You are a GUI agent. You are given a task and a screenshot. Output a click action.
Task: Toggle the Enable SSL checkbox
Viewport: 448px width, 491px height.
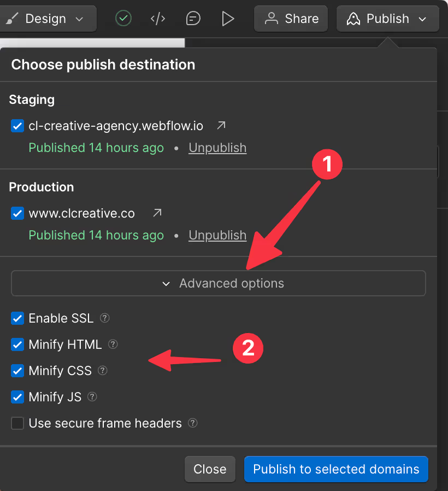[17, 318]
